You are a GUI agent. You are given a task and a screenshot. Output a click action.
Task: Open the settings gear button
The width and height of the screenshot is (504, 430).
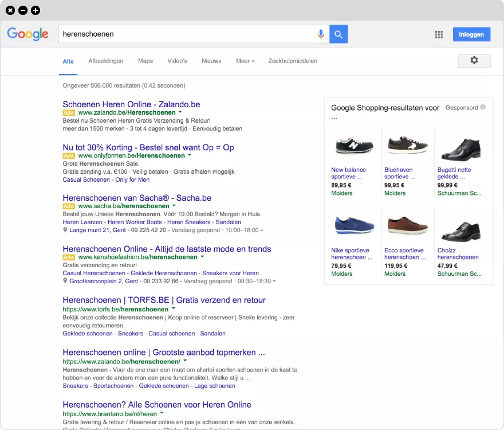pyautogui.click(x=474, y=61)
